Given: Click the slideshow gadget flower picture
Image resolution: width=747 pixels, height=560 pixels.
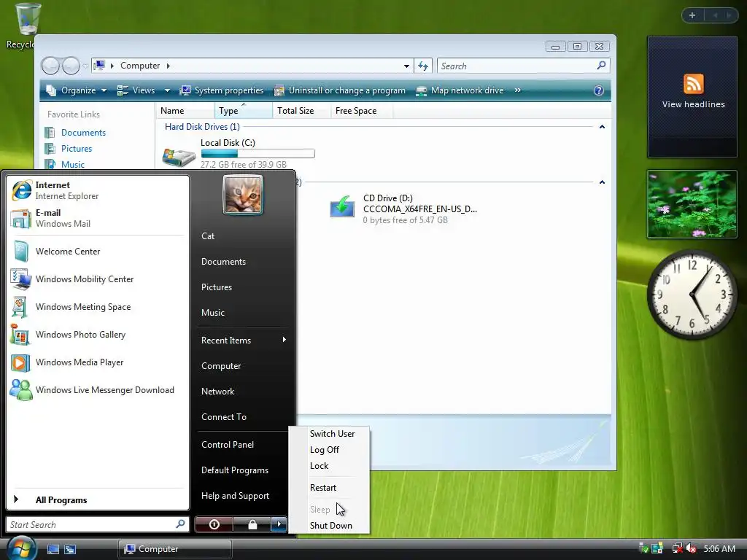Looking at the screenshot, I should point(692,204).
